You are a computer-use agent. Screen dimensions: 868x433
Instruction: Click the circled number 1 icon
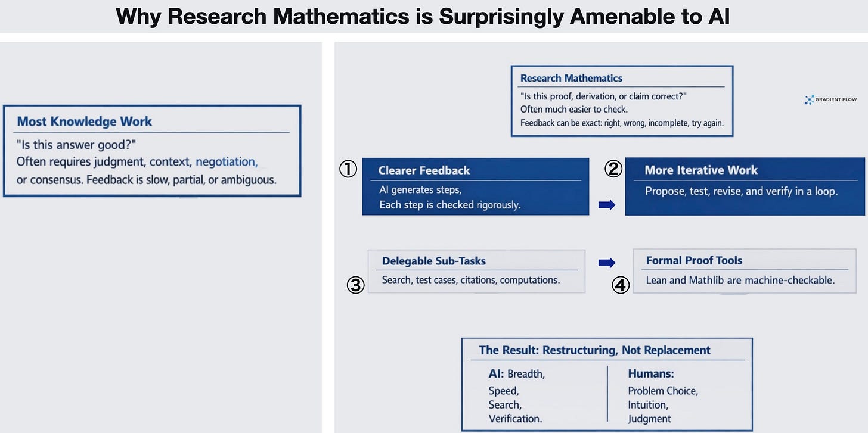pos(348,169)
